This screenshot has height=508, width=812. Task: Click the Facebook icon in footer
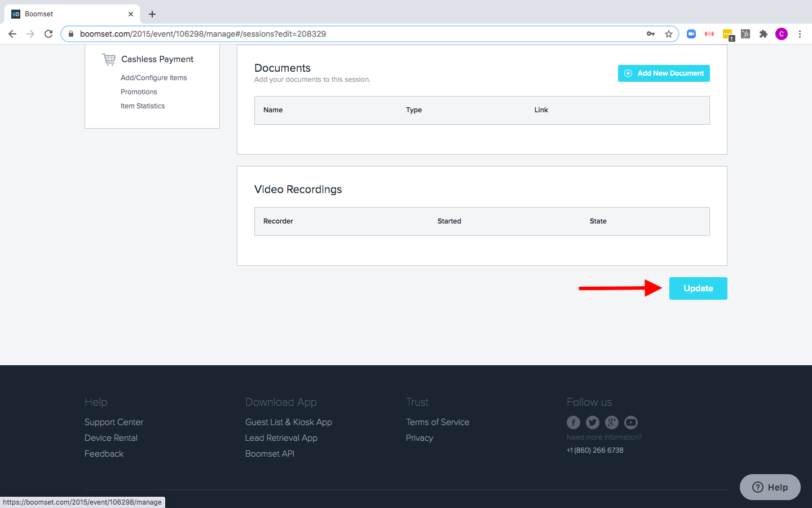[x=573, y=422]
